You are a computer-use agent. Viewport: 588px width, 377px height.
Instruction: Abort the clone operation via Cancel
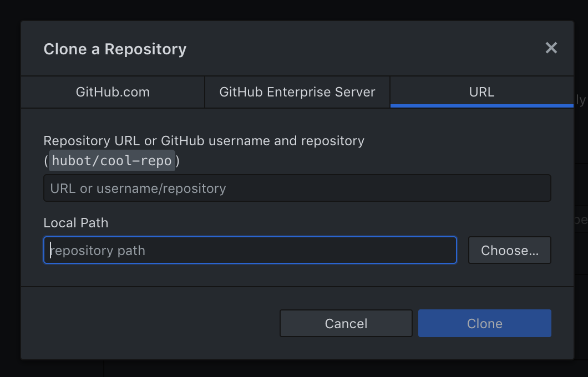346,323
